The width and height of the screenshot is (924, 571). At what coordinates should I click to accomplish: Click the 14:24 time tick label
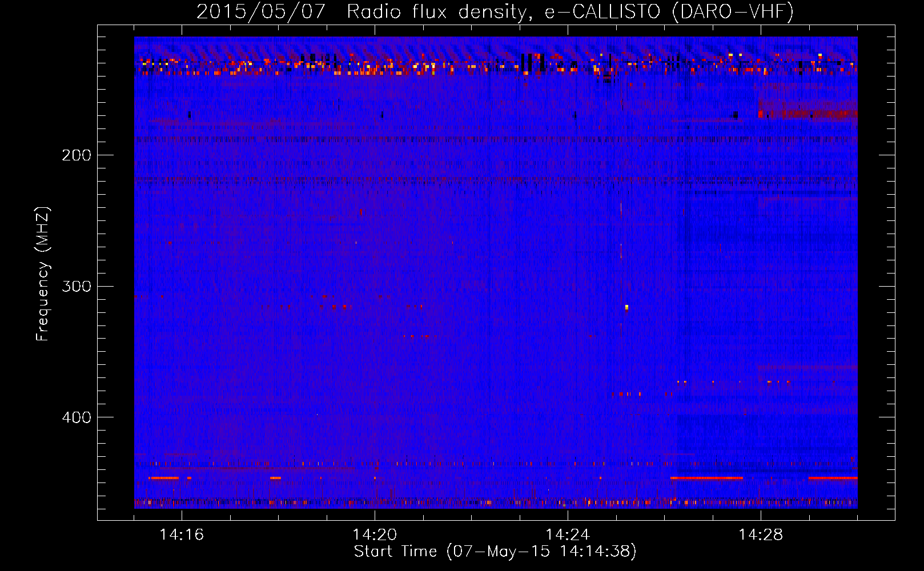click(x=568, y=534)
